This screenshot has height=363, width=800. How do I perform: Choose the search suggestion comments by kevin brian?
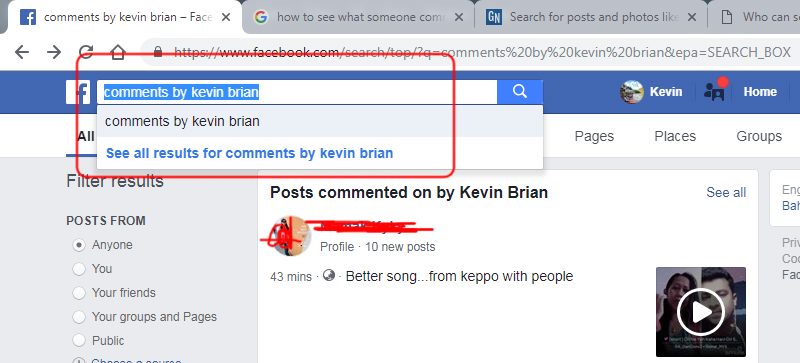pos(320,122)
